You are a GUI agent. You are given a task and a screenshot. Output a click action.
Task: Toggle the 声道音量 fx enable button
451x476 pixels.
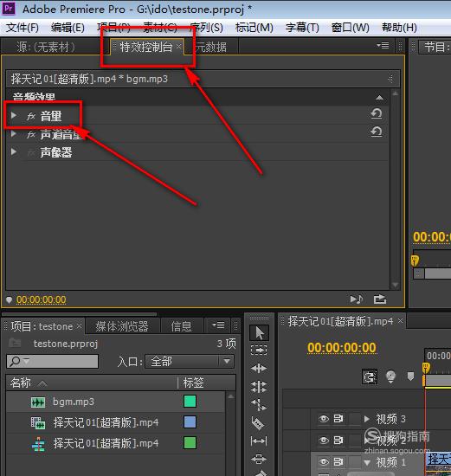30,134
